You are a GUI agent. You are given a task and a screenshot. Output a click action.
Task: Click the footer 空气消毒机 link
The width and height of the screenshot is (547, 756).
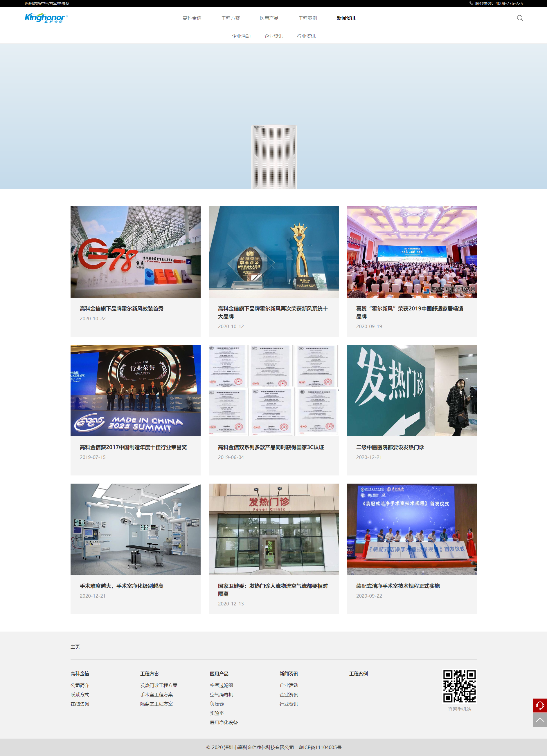tap(222, 695)
